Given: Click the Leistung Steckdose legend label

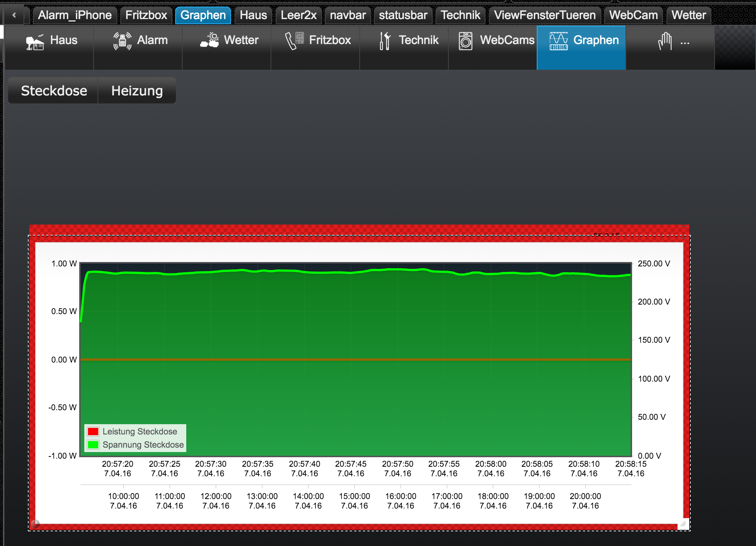Looking at the screenshot, I should click(140, 432).
